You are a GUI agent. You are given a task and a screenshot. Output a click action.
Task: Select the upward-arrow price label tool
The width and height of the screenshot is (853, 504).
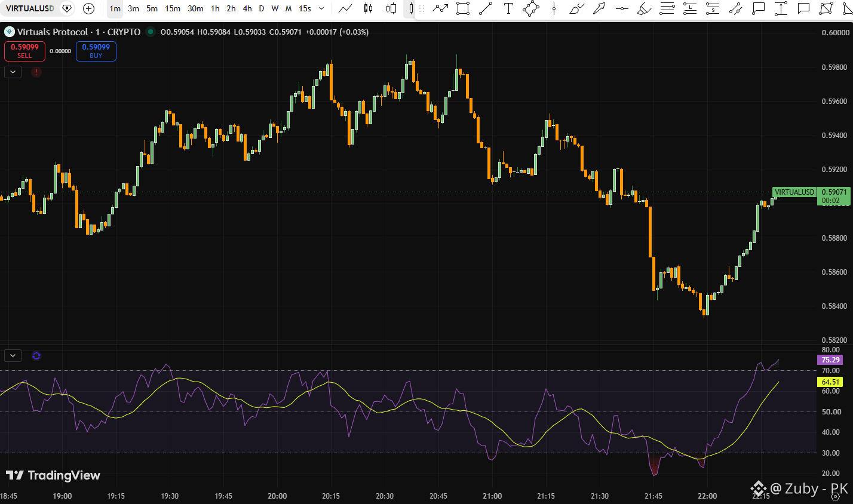(x=781, y=8)
